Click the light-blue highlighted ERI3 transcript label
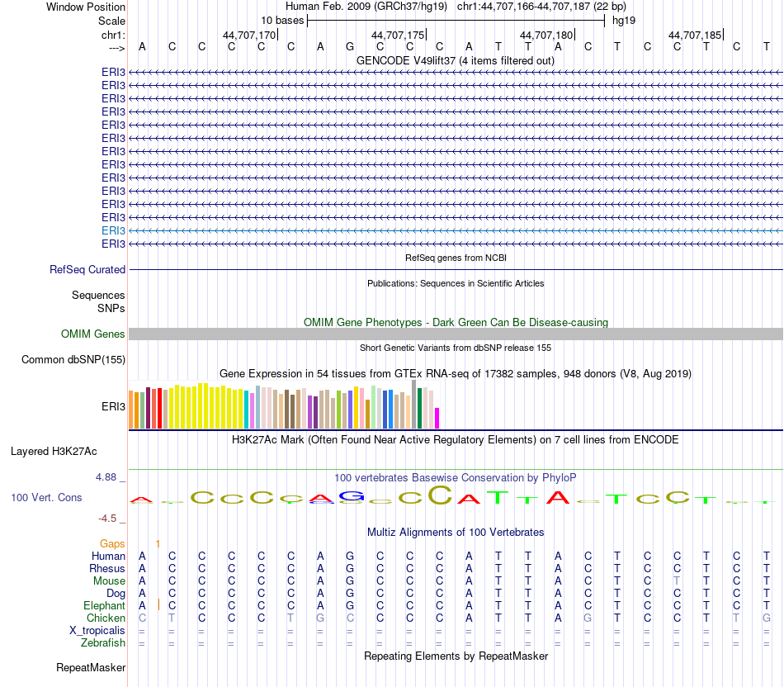Viewport: 784px width, 687px height. pyautogui.click(x=114, y=230)
